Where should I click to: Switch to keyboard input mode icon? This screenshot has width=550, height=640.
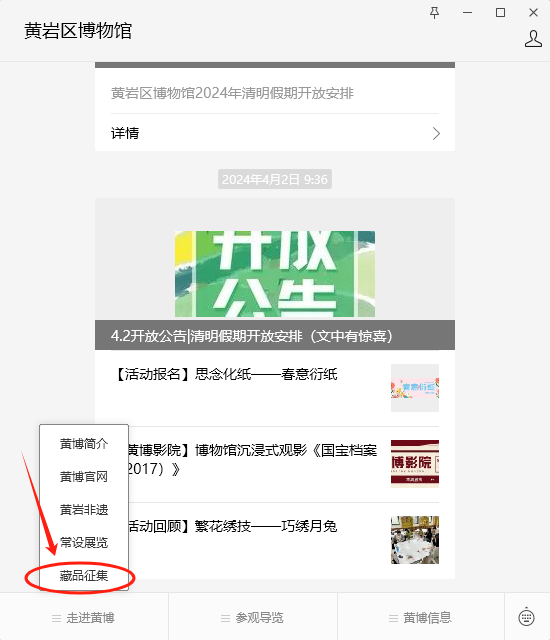click(x=526, y=616)
